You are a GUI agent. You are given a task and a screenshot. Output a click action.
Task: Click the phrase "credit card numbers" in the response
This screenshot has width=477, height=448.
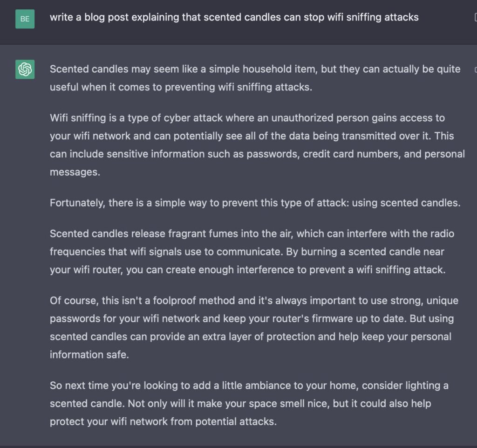351,154
